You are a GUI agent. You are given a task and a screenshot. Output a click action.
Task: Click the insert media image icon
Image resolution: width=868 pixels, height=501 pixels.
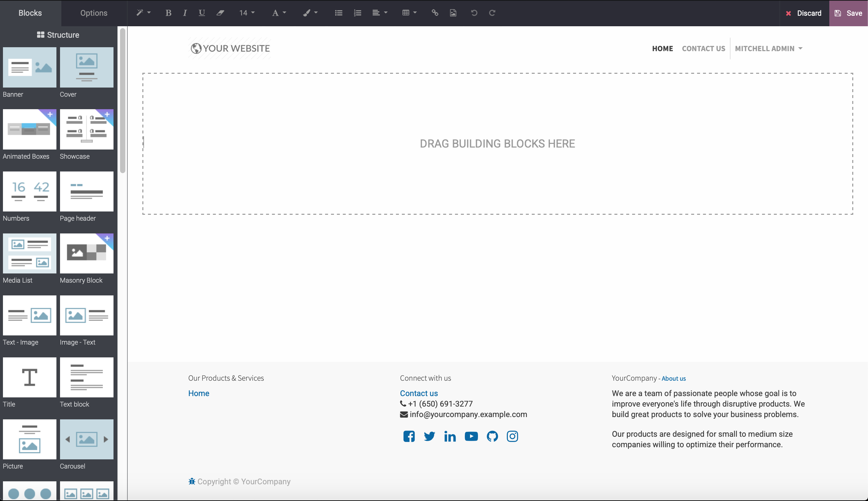(x=453, y=13)
